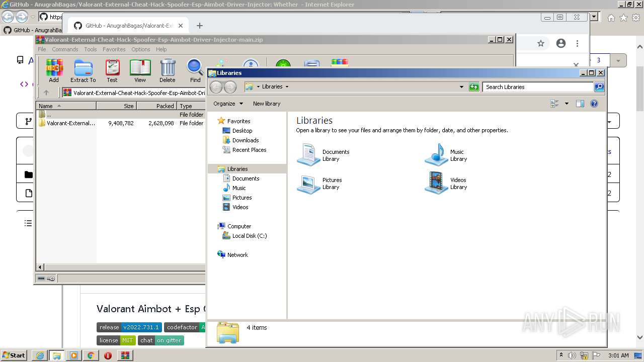Toggle the preview pane in Libraries window

pyautogui.click(x=580, y=104)
